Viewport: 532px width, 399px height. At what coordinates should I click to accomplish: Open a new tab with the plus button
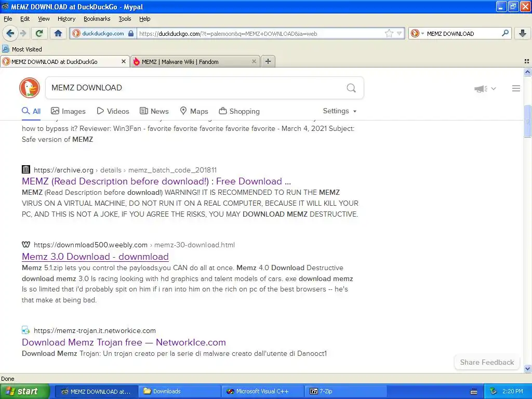coord(268,61)
